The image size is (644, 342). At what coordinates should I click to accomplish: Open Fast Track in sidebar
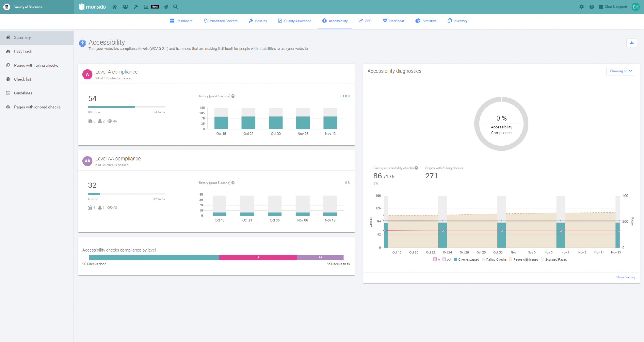[x=23, y=51]
